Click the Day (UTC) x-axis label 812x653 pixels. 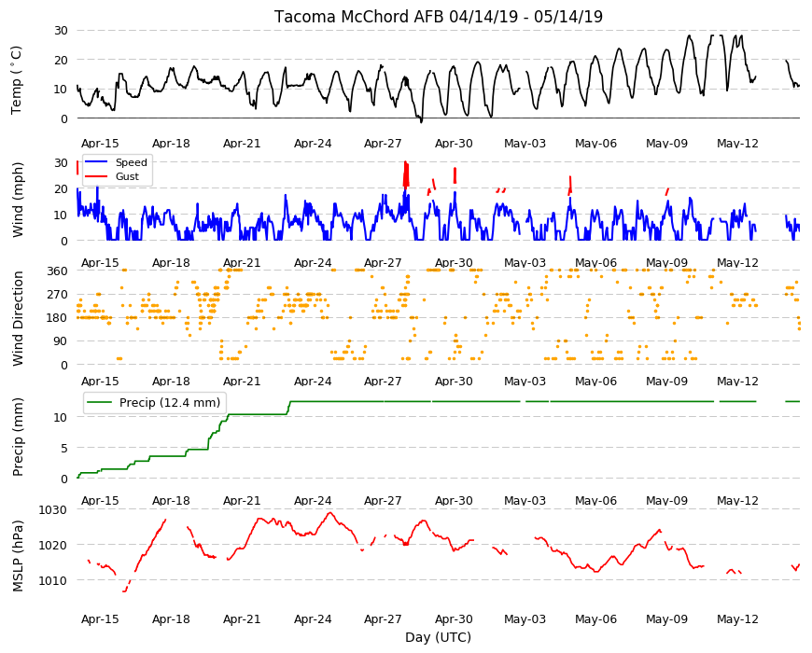click(x=438, y=637)
